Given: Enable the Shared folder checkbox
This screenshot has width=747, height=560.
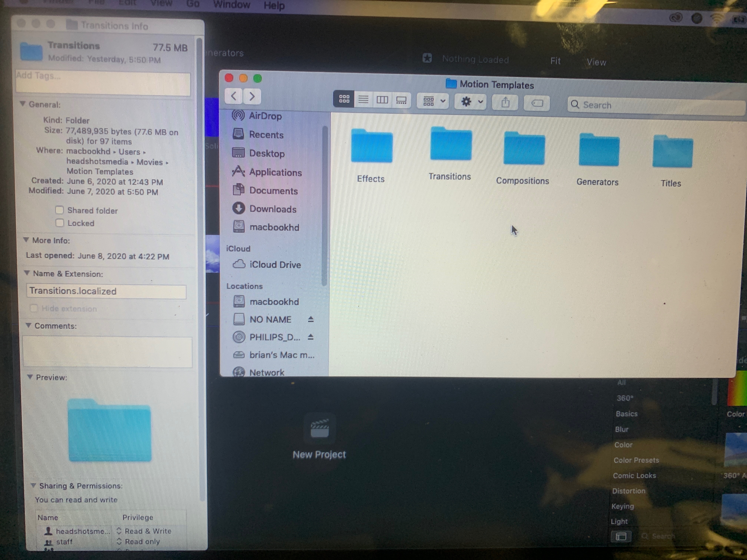Looking at the screenshot, I should (60, 210).
